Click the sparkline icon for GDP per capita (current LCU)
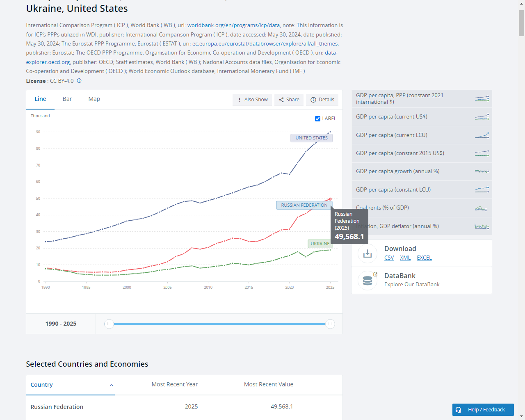525x420 pixels. (x=482, y=135)
